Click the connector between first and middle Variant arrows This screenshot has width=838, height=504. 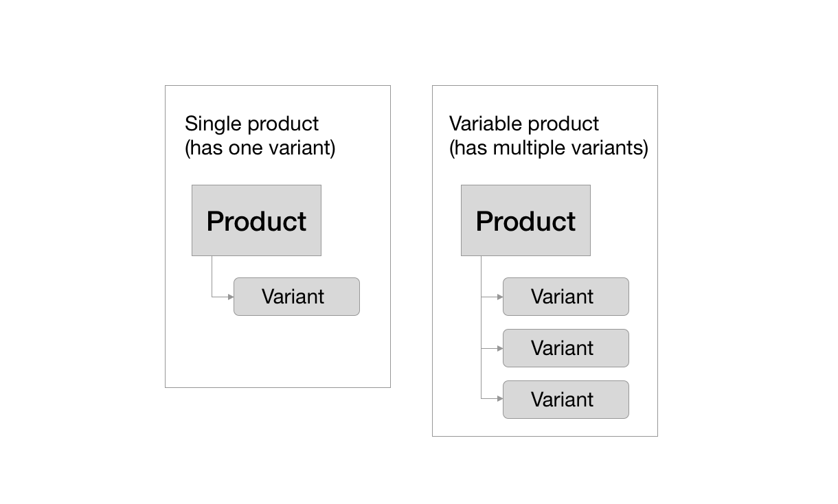pos(482,323)
